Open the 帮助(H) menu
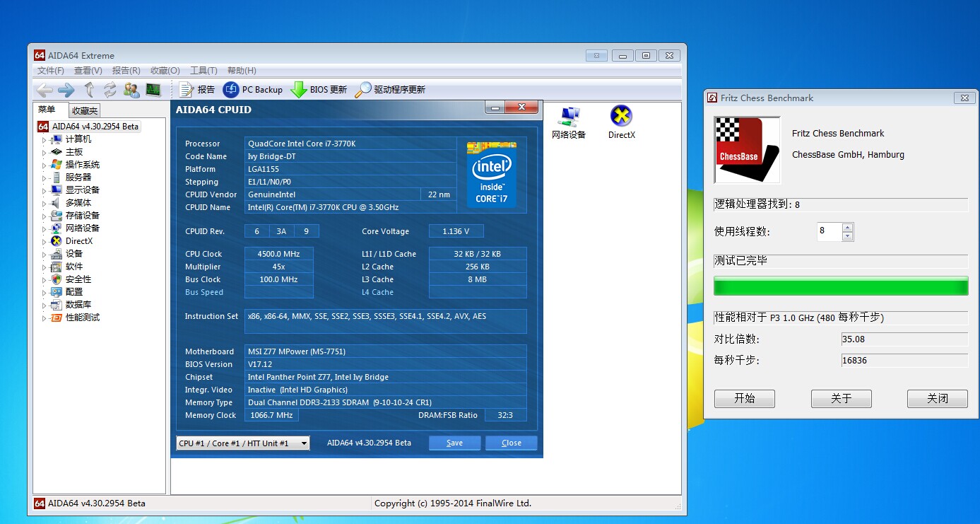Viewport: 980px width, 524px height. click(x=242, y=71)
